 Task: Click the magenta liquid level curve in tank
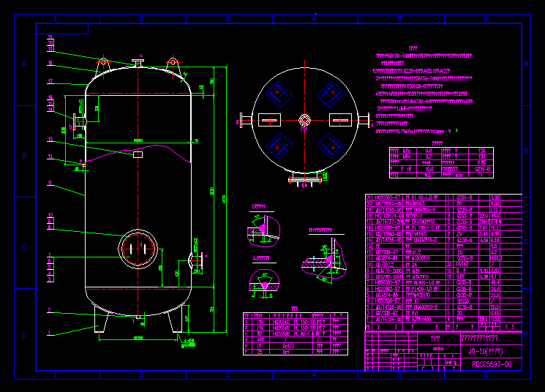(138, 152)
